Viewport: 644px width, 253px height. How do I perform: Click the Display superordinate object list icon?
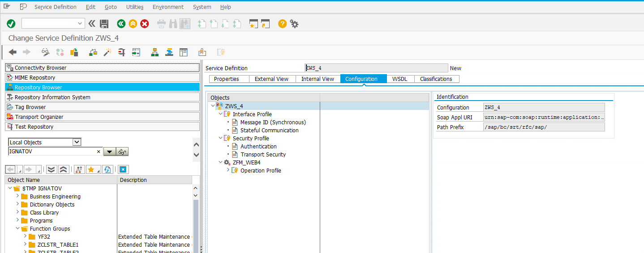pos(79,169)
